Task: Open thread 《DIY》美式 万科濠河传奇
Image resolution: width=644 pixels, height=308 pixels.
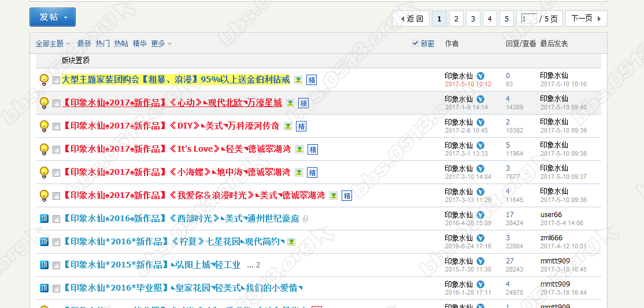Action: click(171, 126)
